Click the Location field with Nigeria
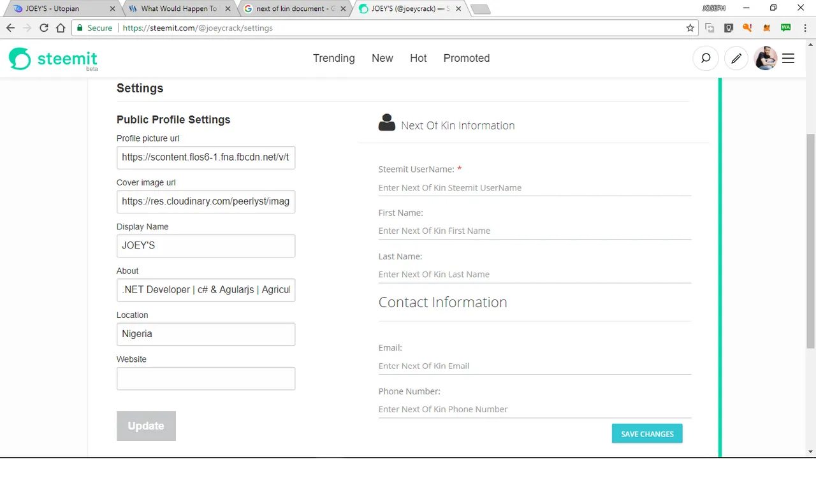Viewport: 816px width, 504px height. click(x=206, y=334)
